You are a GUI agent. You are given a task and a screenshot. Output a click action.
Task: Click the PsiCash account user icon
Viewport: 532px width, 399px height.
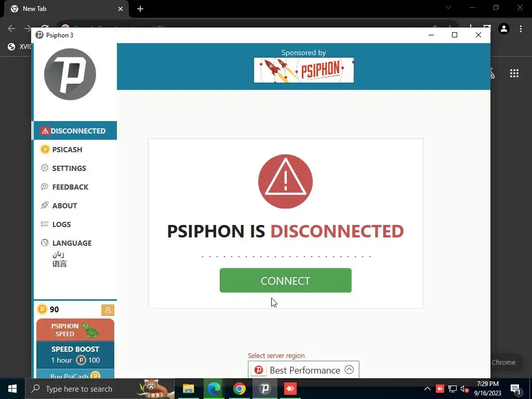108,310
